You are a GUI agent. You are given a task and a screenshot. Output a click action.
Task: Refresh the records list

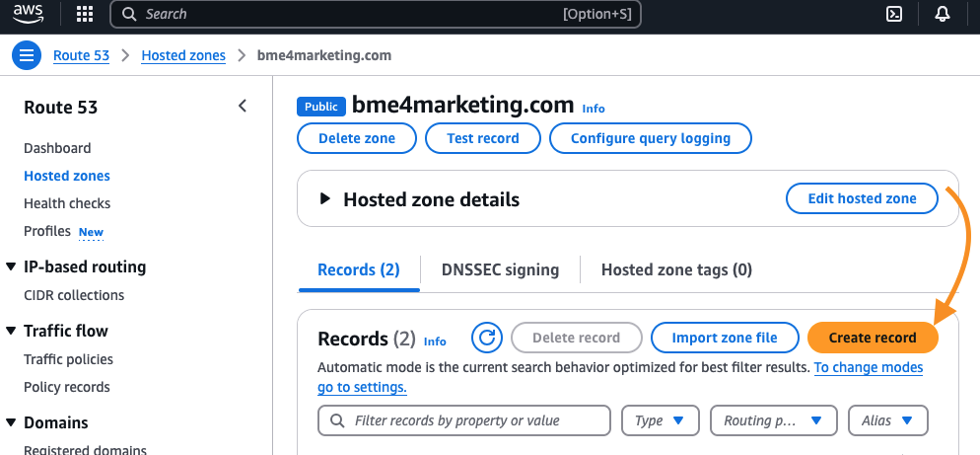(x=487, y=338)
